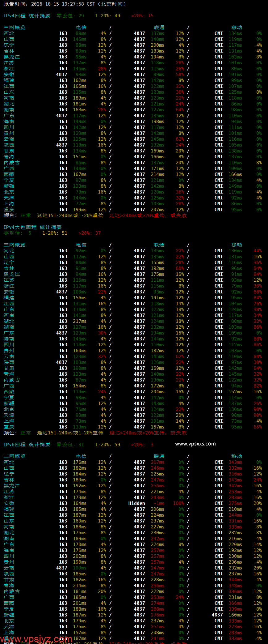268x644 pixels.
Task: Select "204ms" in the IPv4大包回程 西藏 row
Action: (x=157, y=392)
